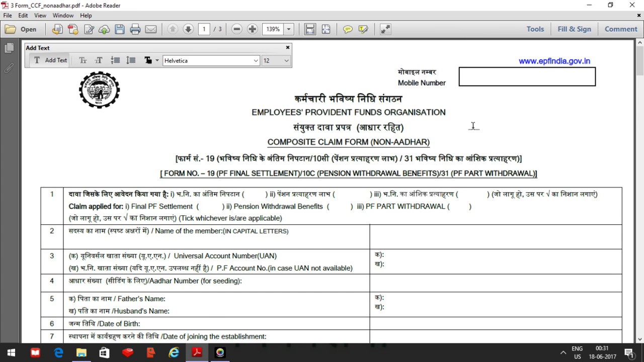Save the file with floppy icon
The image size is (644, 362).
click(x=120, y=29)
